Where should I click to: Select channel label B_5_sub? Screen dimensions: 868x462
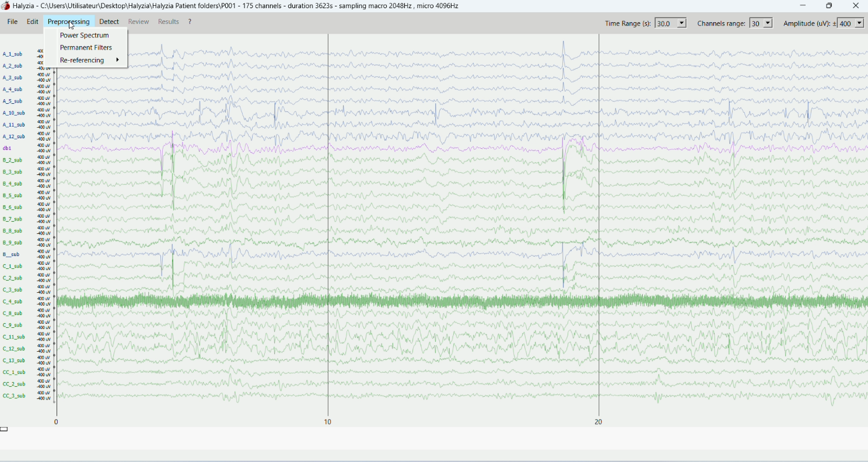tap(12, 195)
